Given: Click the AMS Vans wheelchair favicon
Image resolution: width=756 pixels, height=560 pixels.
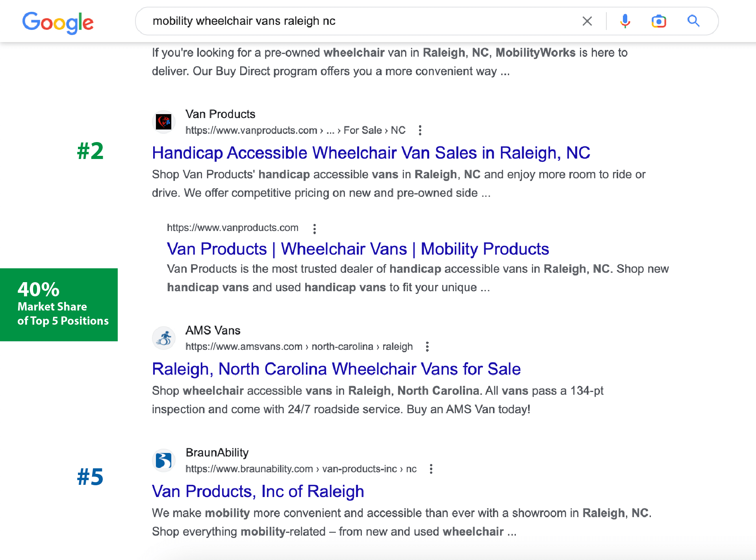Looking at the screenshot, I should pos(164,338).
